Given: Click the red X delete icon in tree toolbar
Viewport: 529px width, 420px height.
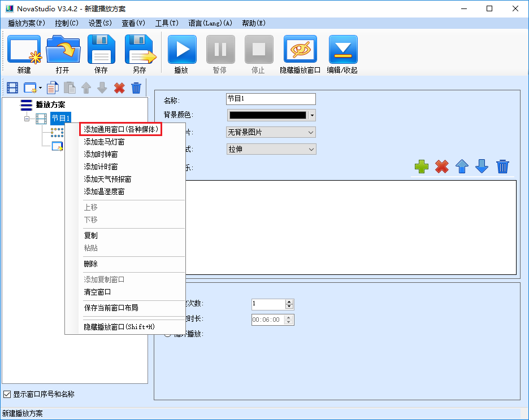Looking at the screenshot, I should click(119, 88).
